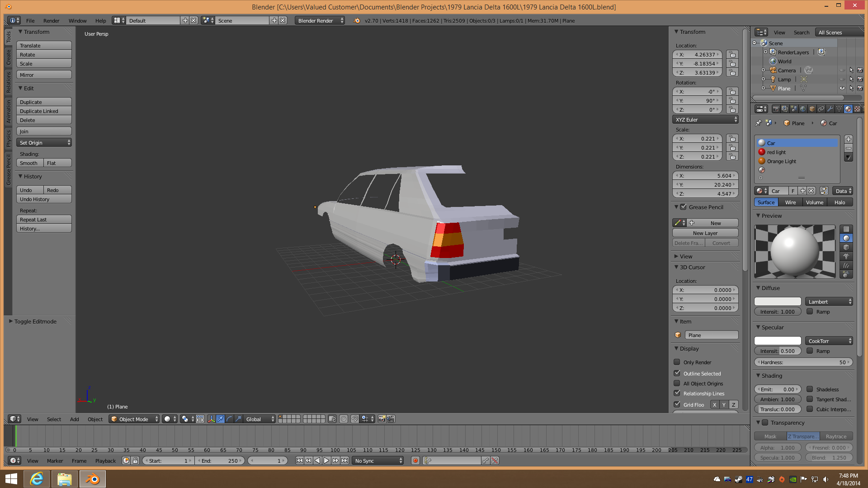Uncheck Outline Selected
This screenshot has width=868, height=488.
(x=677, y=373)
